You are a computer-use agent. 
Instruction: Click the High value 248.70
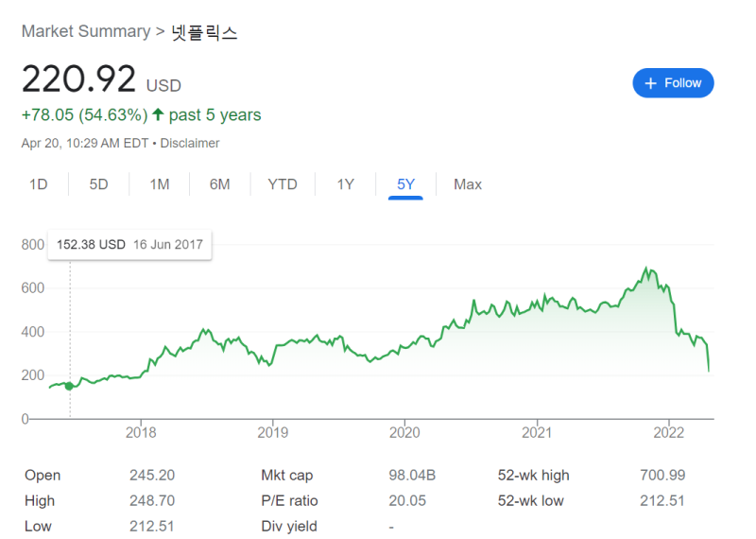click(x=152, y=501)
